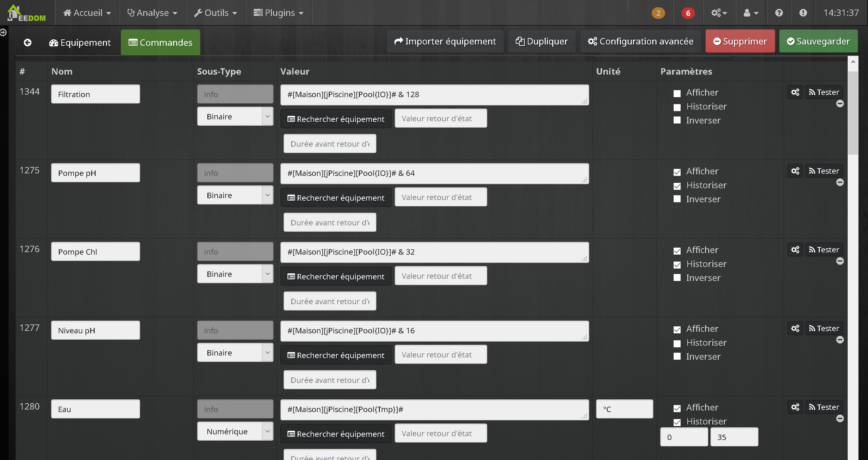Toggle Inverser for Pompe Chl

[x=677, y=277]
